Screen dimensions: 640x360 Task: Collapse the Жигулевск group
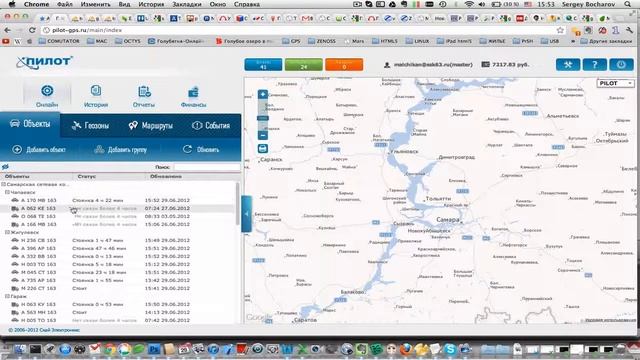(x=7, y=232)
